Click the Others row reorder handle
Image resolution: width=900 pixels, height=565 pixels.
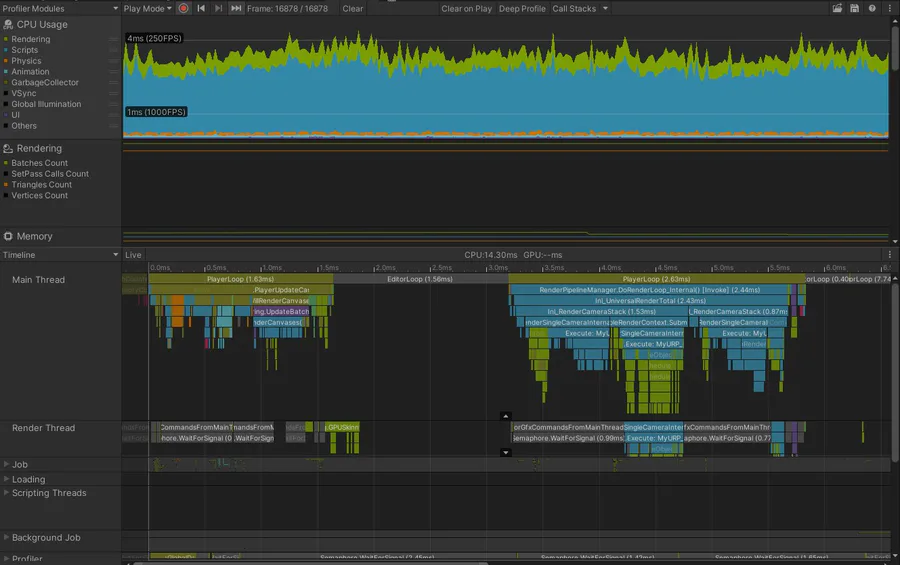tap(113, 126)
